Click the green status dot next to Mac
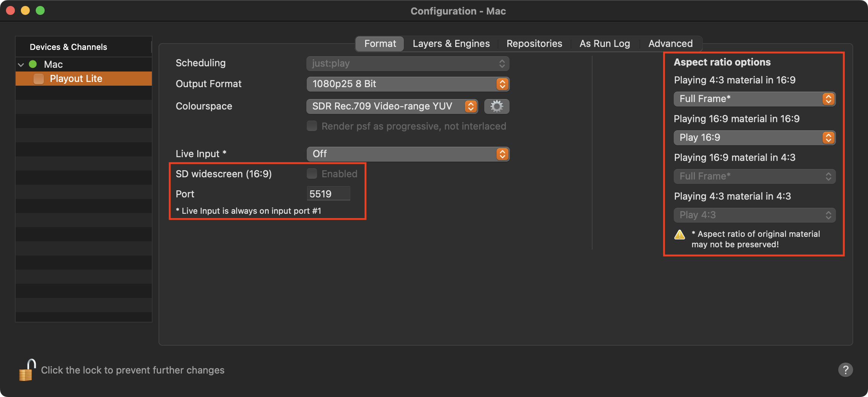This screenshot has height=397, width=868. [x=33, y=64]
